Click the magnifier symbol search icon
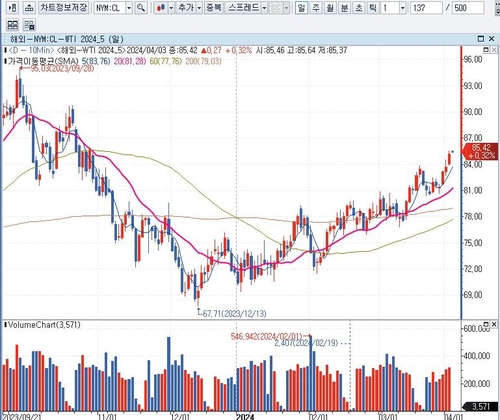 tap(141, 8)
